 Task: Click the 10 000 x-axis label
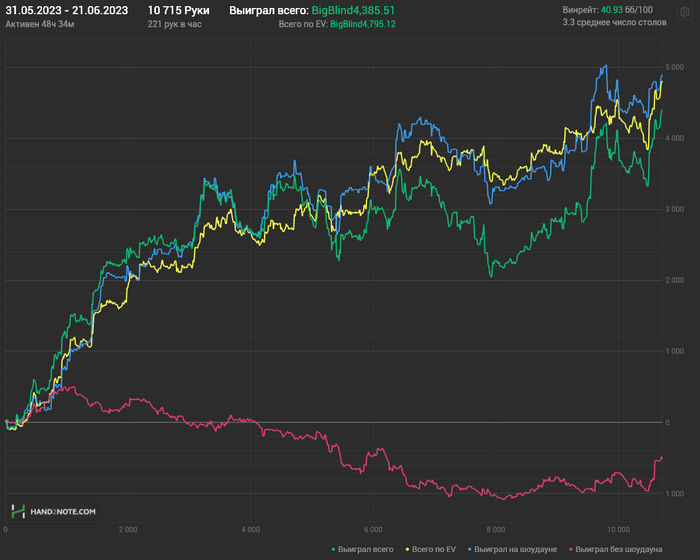(x=618, y=530)
